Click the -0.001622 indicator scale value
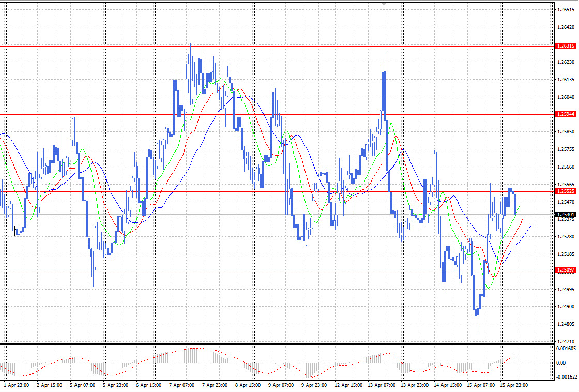The height and width of the screenshot is (392, 579). coord(567,377)
